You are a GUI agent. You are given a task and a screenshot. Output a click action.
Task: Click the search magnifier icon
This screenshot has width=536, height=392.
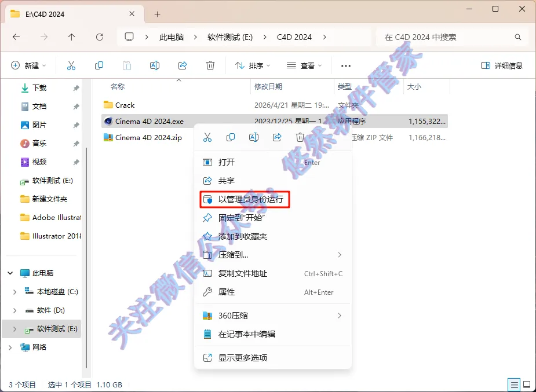pyautogui.click(x=518, y=37)
